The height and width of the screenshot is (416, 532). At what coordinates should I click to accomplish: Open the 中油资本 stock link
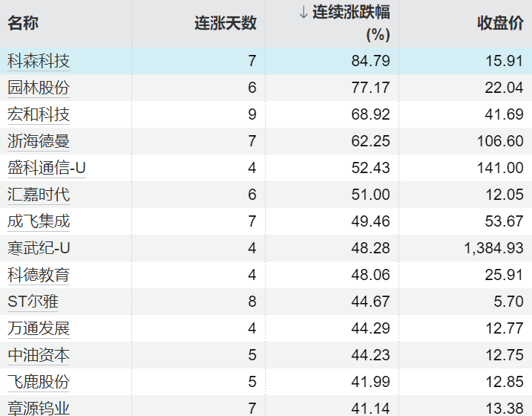tap(39, 355)
